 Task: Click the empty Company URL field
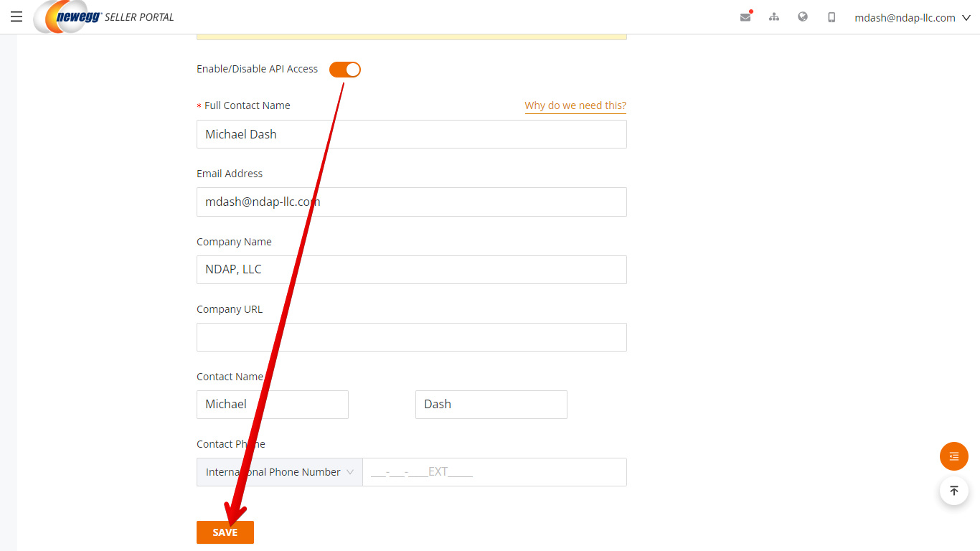click(x=412, y=337)
